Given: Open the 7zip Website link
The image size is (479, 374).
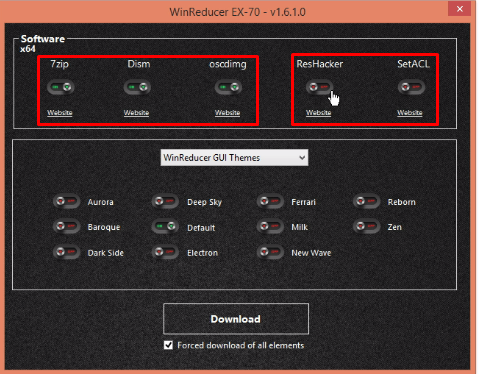Looking at the screenshot, I should click(60, 113).
